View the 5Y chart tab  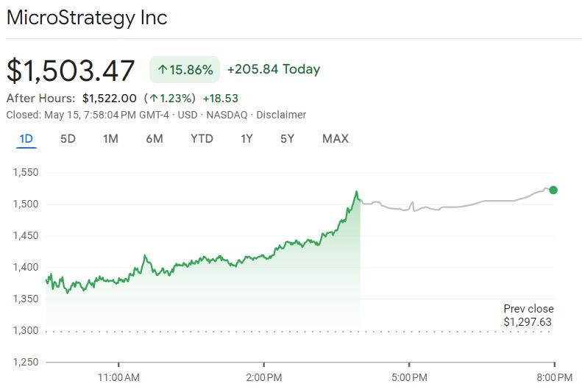[287, 139]
